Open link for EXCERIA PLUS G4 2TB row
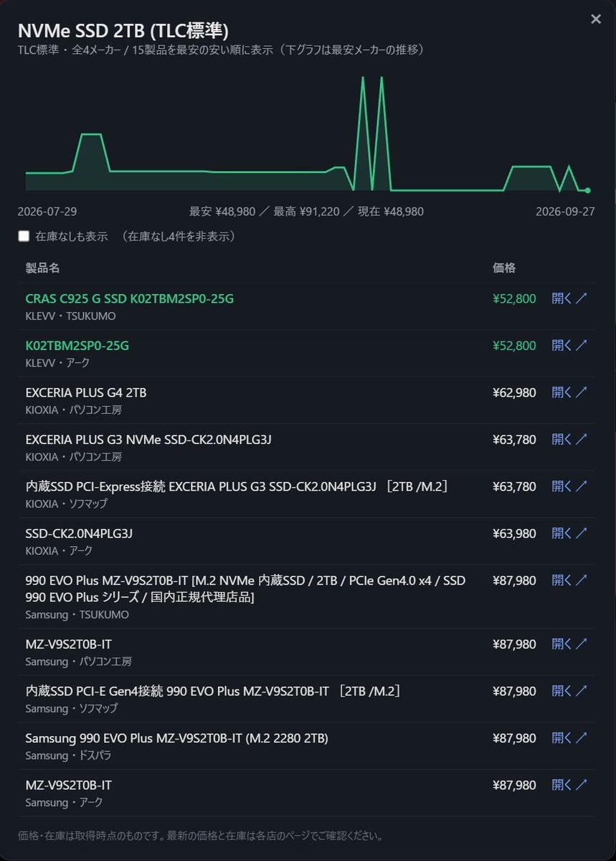This screenshot has width=616, height=861. [x=569, y=392]
